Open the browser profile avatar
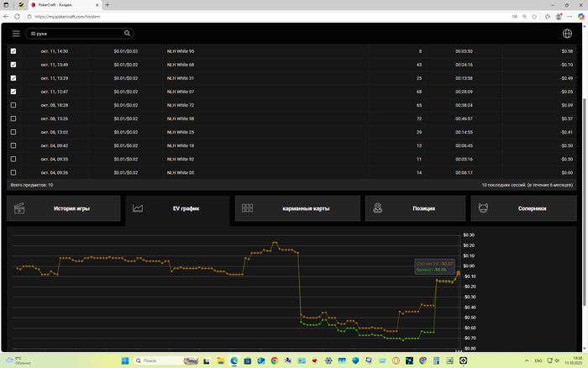Screen dimensions: 588x368 [559, 17]
